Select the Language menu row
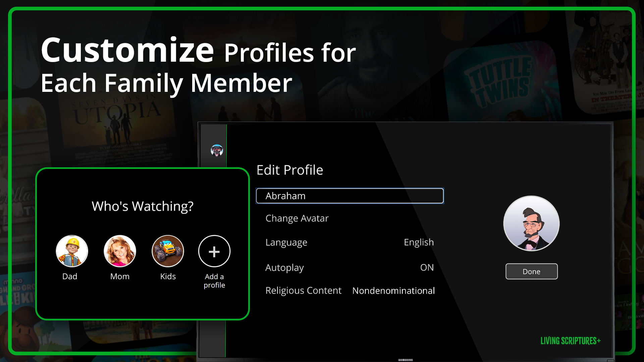The width and height of the screenshot is (644, 362). click(x=286, y=242)
